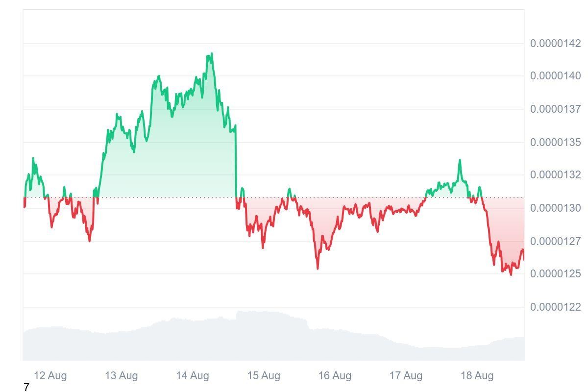Click the lowest red dip near 16 Aug
The width and height of the screenshot is (588, 392).
[x=318, y=268]
